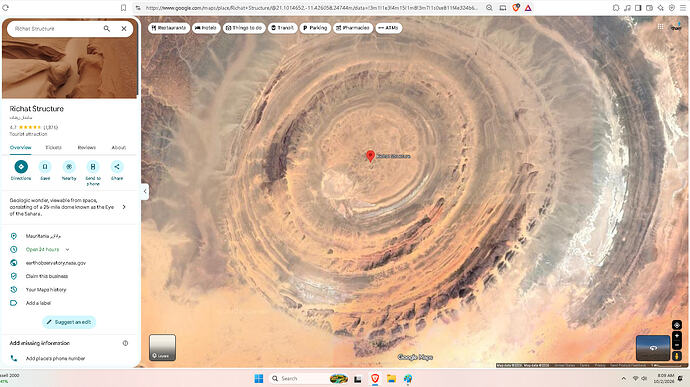Click the search magnifier in Maps search box
Viewport: 690px width, 387px height.
click(x=106, y=29)
